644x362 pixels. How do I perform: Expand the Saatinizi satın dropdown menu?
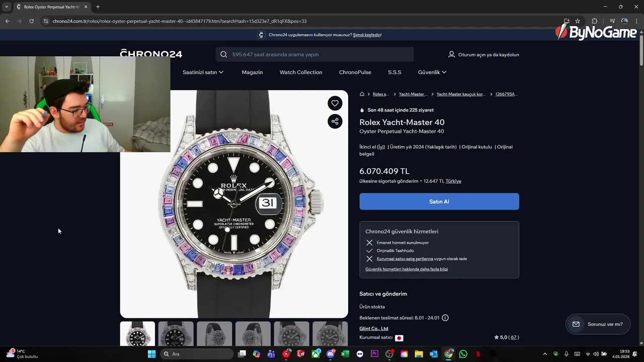[203, 72]
